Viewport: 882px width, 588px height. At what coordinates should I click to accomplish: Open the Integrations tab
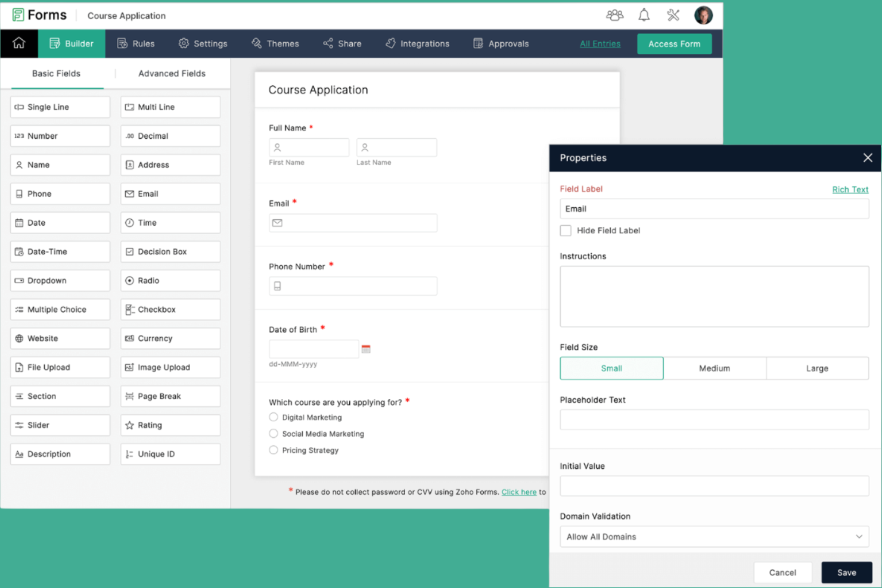pyautogui.click(x=417, y=43)
